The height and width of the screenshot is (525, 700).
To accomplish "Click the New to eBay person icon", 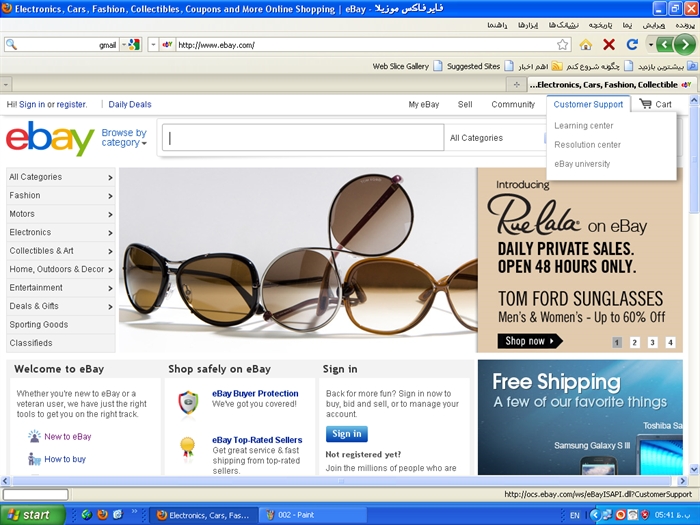I will coord(34,436).
